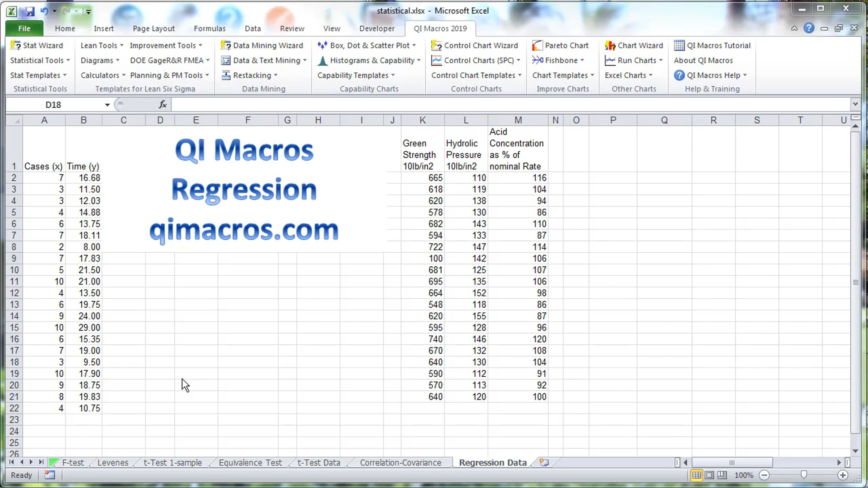Viewport: 868px width, 488px height.
Task: Expand the Diagrams dropdown
Action: point(100,60)
